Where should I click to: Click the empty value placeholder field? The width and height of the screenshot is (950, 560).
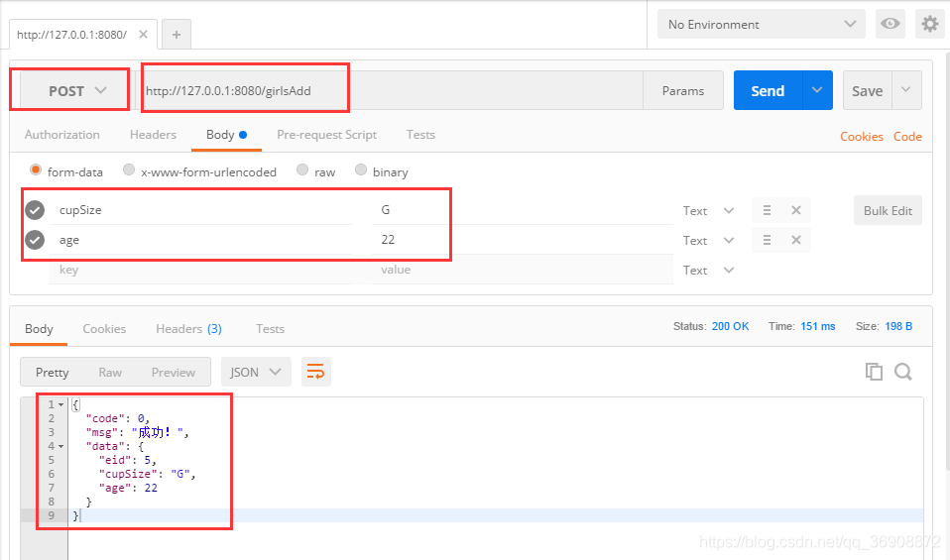tap(523, 270)
